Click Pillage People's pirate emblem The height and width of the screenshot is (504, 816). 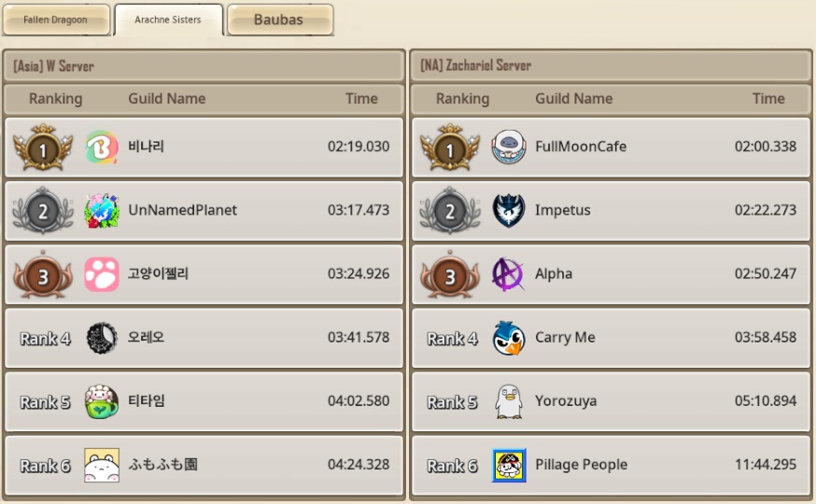tap(509, 465)
